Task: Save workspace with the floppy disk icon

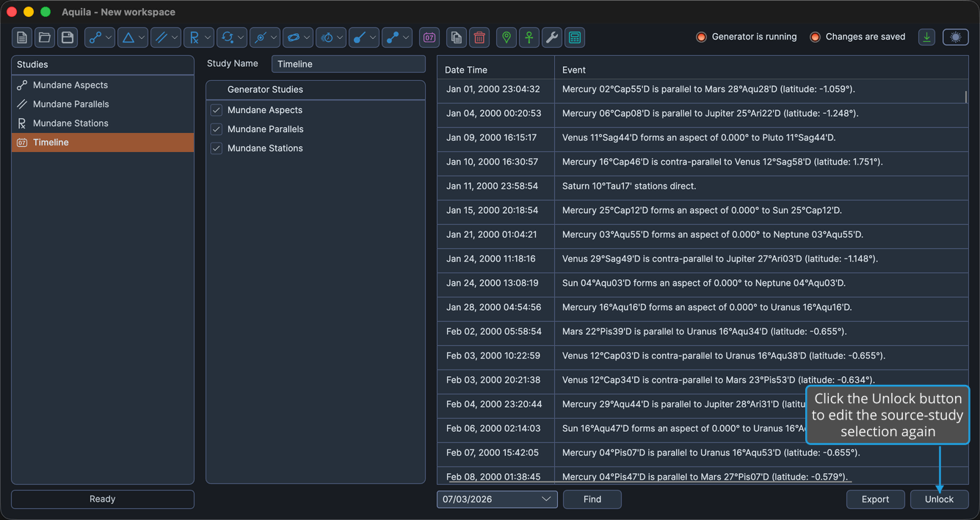Action: [68, 37]
